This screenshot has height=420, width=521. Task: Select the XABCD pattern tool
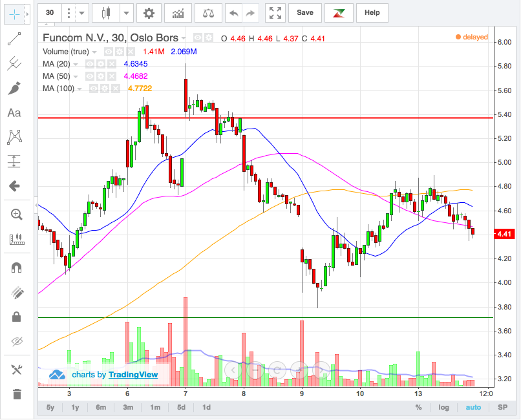point(14,137)
